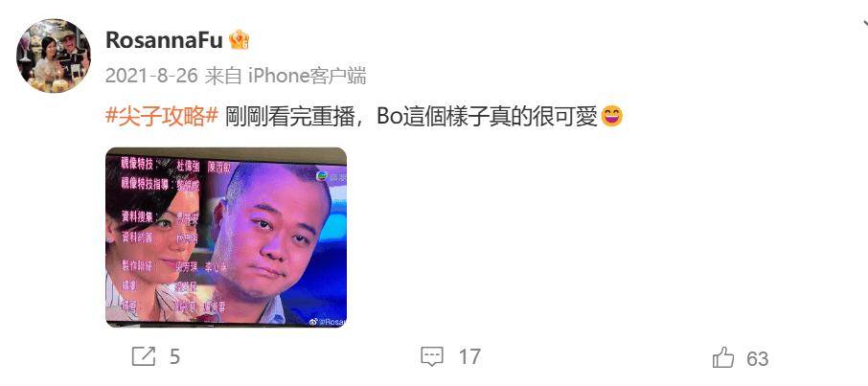Click the laughing emoji in the post
This screenshot has width=868, height=386.
[x=611, y=116]
